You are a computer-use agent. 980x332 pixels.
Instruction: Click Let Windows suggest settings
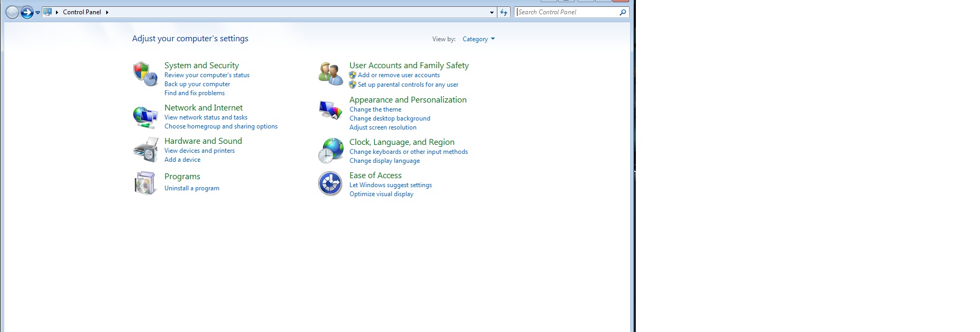(x=391, y=185)
